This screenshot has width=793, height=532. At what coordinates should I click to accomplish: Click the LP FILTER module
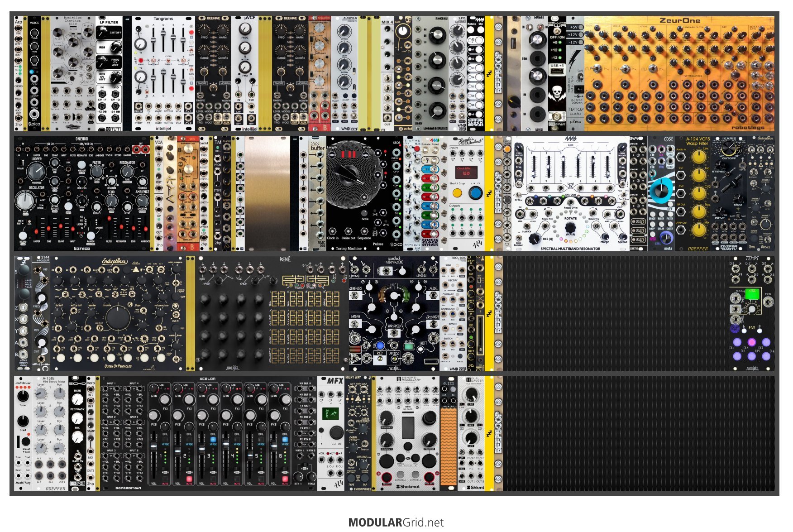coord(109,74)
